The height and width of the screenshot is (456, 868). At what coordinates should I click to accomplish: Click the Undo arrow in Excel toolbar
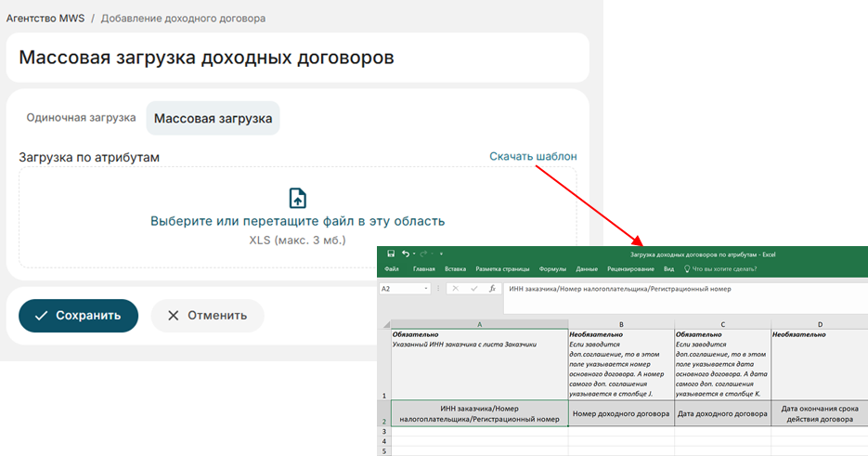[407, 254]
